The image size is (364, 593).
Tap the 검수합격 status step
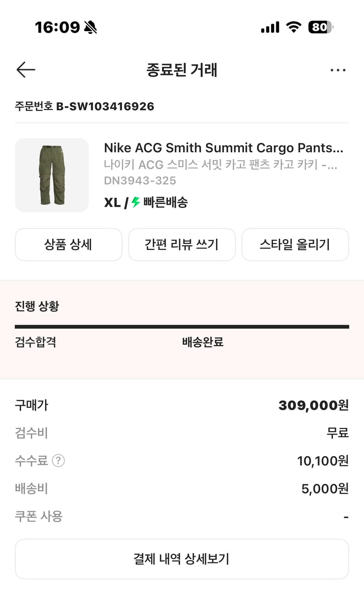point(36,342)
